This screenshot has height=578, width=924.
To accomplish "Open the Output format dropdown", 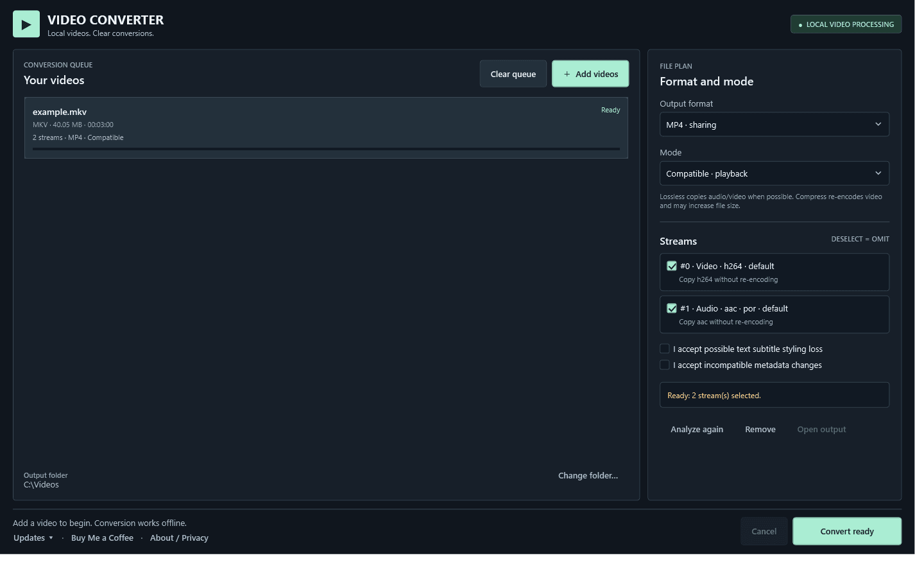I will tap(774, 125).
